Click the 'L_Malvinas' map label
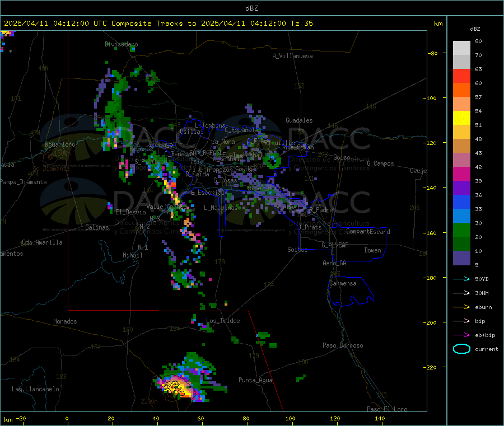Viewport: 504px width, 426px height. tap(221, 208)
